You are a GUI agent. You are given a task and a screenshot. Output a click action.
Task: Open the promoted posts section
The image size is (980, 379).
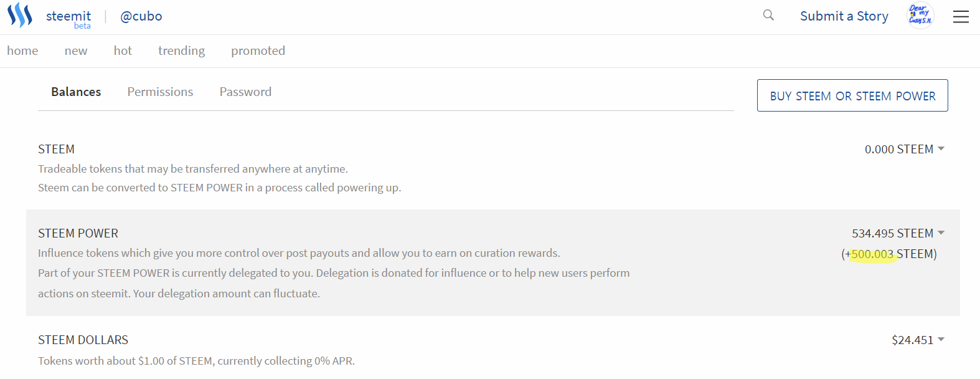pos(258,50)
